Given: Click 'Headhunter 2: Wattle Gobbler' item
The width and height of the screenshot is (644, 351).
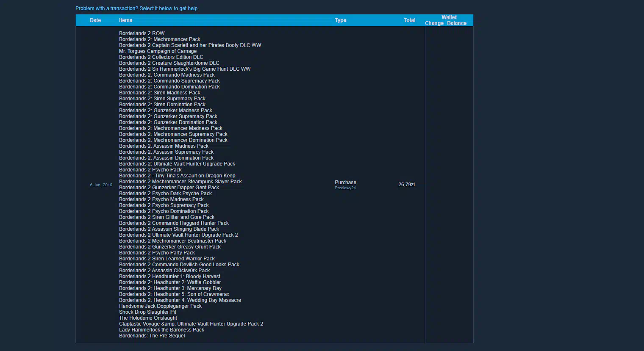Looking at the screenshot, I should 170,282.
